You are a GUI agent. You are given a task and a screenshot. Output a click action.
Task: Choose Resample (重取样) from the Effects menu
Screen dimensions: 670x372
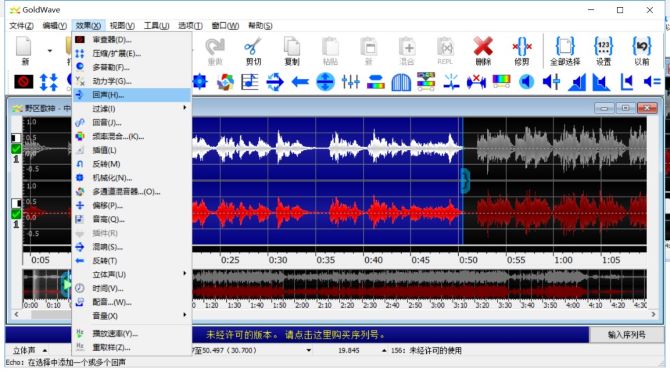click(x=132, y=347)
